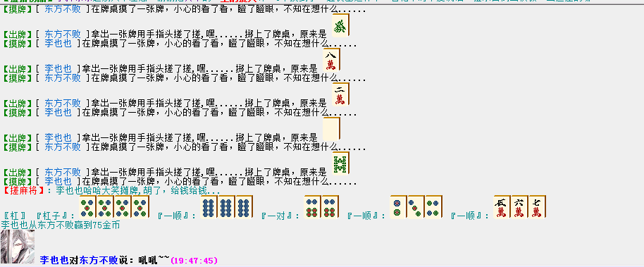This screenshot has width=644, height=267.
Task: Click bold 东方不败 recipient name in chat line
Action: [x=98, y=260]
